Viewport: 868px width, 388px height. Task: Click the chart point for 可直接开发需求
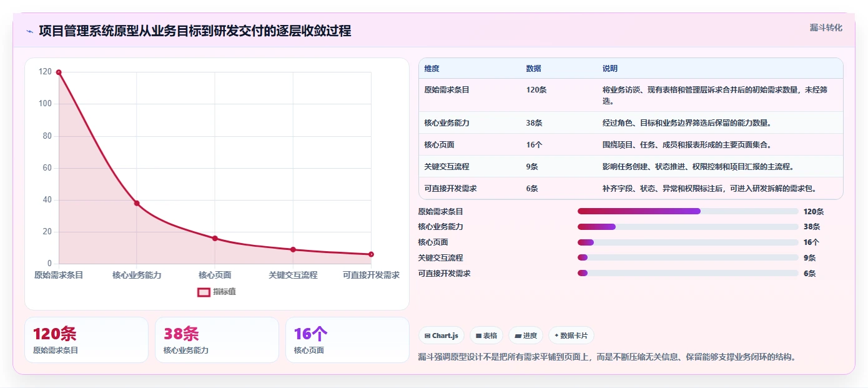[x=371, y=254]
